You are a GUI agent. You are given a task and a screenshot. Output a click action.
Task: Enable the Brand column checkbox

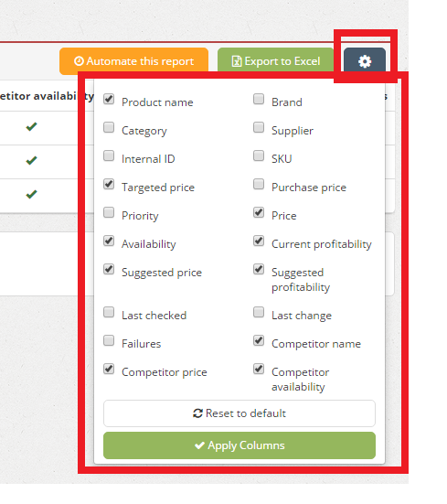(259, 99)
